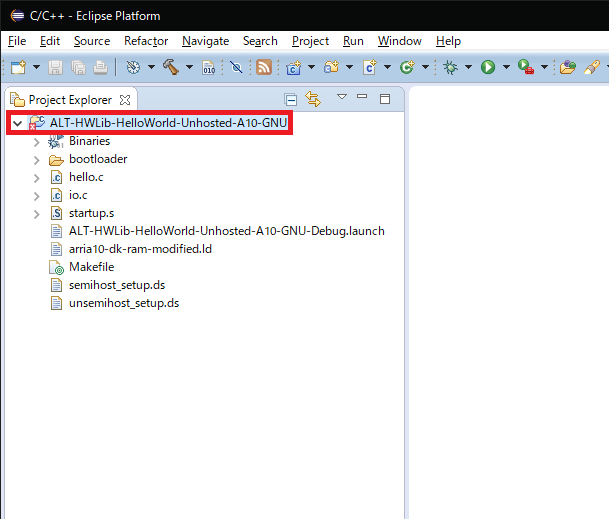
Task: Toggle Link with Editor in Project Explorer
Action: 313,99
